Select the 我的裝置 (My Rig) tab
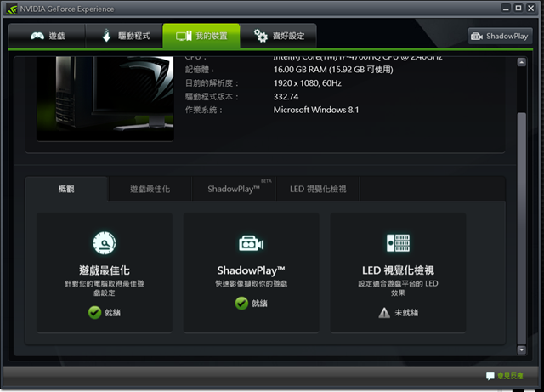 coord(201,36)
